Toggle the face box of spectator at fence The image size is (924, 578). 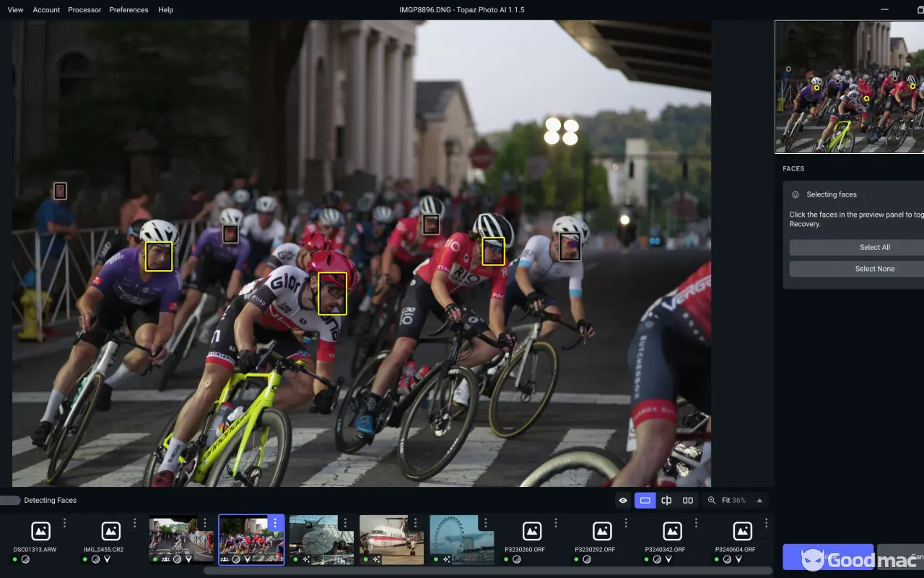tap(60, 191)
